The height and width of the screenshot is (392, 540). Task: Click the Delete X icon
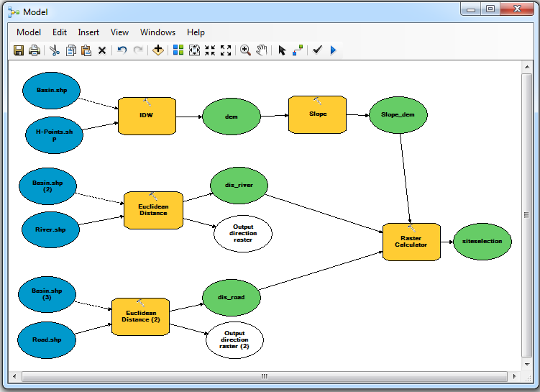point(102,50)
